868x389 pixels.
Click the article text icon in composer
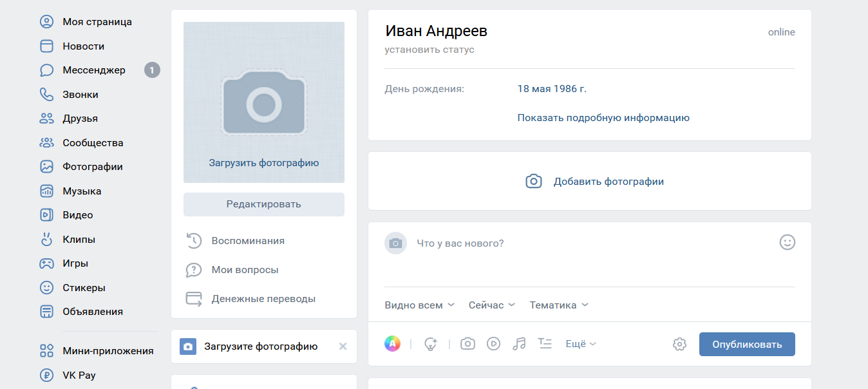545,344
